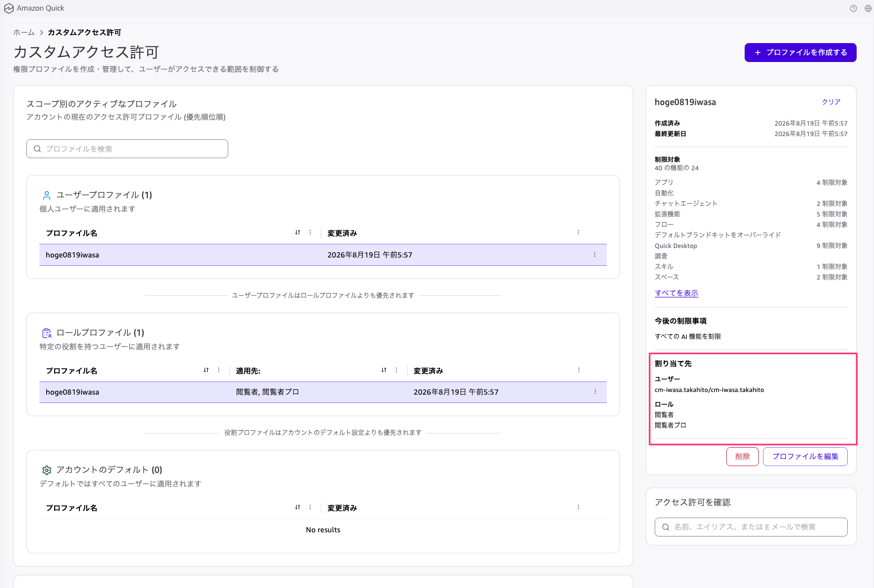Viewport: 874px width, 588px height.
Task: Sort account defaults by プロファイル名
Action: point(298,507)
